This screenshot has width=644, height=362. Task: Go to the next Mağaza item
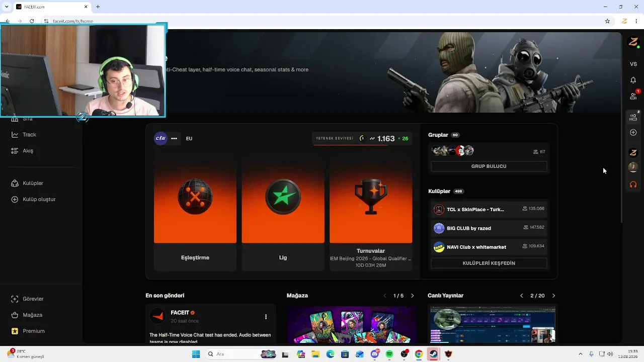coord(413,296)
